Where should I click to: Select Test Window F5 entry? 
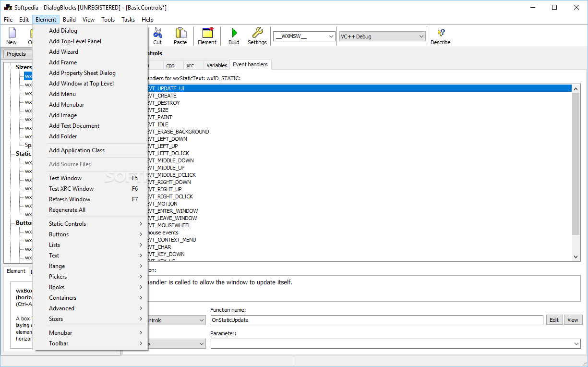click(90, 178)
